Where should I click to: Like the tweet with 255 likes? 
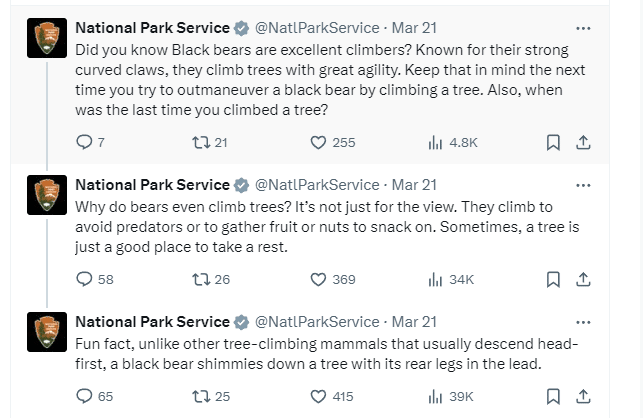click(319, 143)
